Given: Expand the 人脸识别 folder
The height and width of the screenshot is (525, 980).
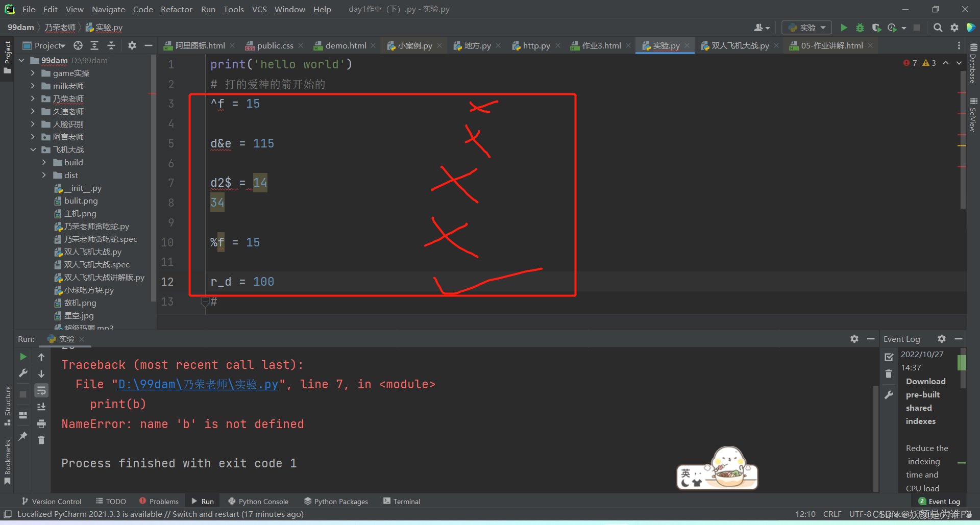Looking at the screenshot, I should (33, 124).
